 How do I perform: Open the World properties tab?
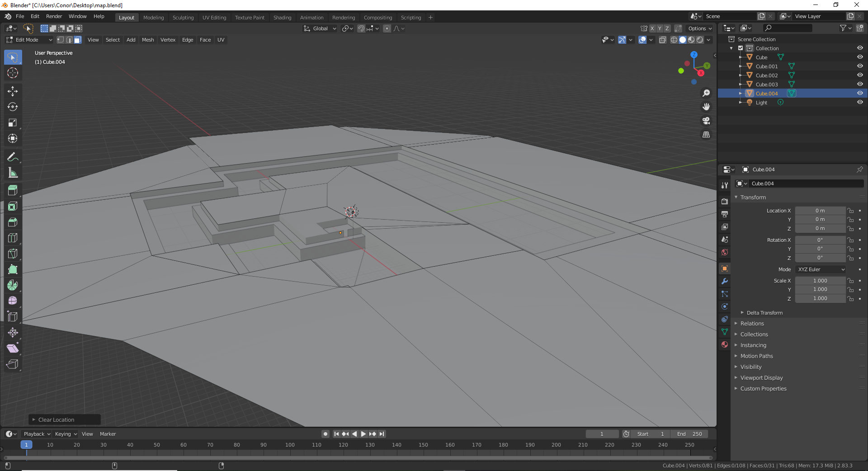pyautogui.click(x=725, y=252)
